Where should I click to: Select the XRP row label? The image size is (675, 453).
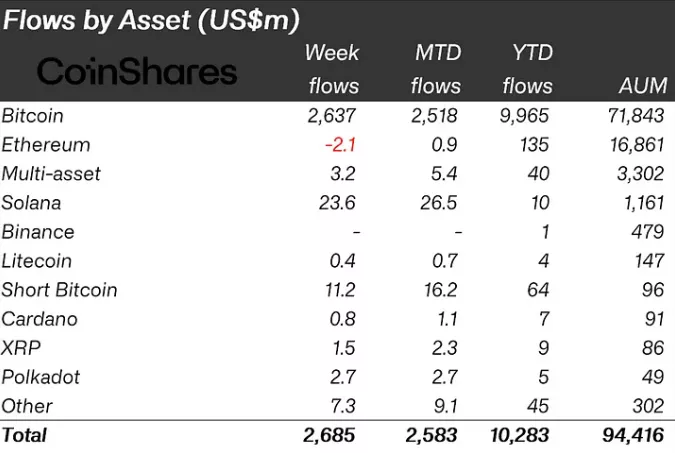coord(21,348)
